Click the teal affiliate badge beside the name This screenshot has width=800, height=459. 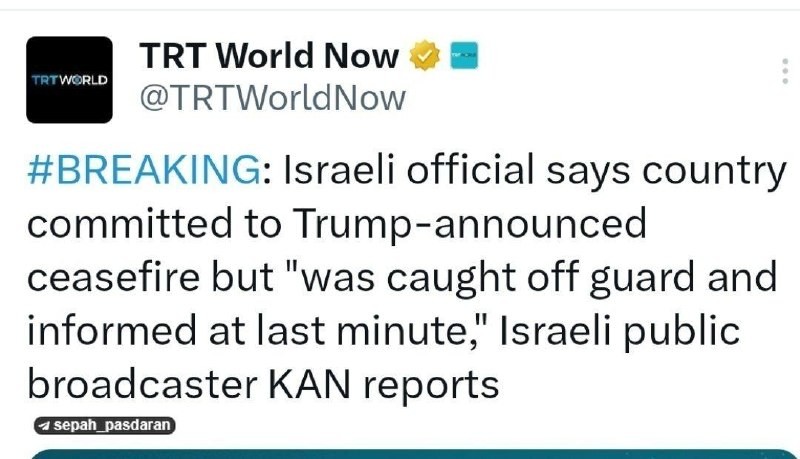(x=462, y=56)
